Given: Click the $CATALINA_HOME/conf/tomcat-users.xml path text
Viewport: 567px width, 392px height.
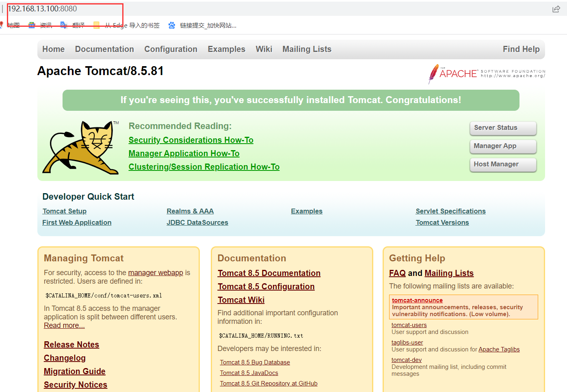Looking at the screenshot, I should coord(104,295).
